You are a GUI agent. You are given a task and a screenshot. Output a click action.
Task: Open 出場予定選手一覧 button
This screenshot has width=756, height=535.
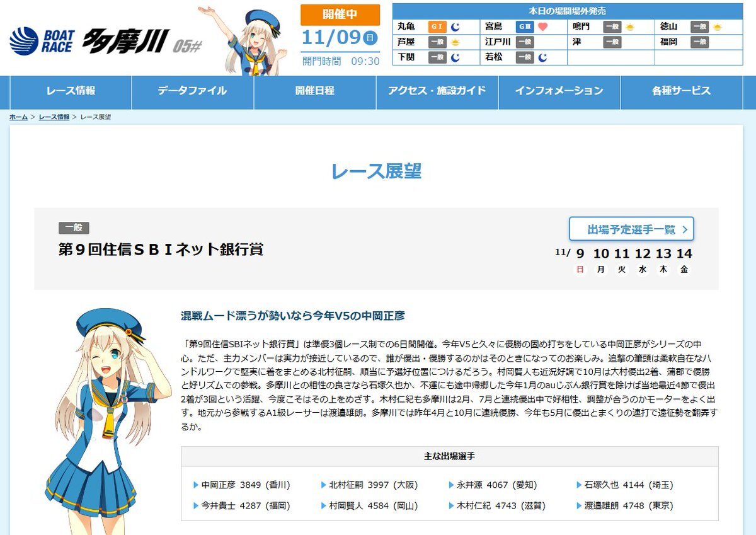tap(631, 229)
